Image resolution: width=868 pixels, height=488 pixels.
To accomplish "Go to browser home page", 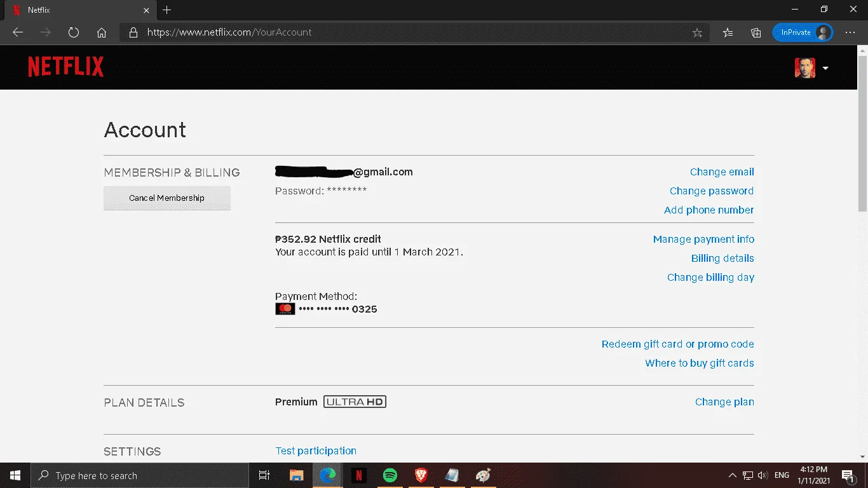I will [x=101, y=32].
